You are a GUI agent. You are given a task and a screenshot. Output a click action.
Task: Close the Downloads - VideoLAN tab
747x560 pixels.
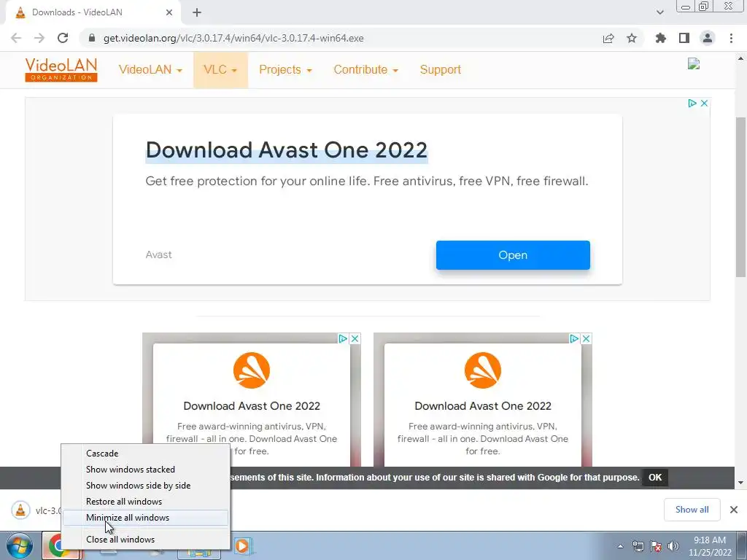pyautogui.click(x=169, y=12)
